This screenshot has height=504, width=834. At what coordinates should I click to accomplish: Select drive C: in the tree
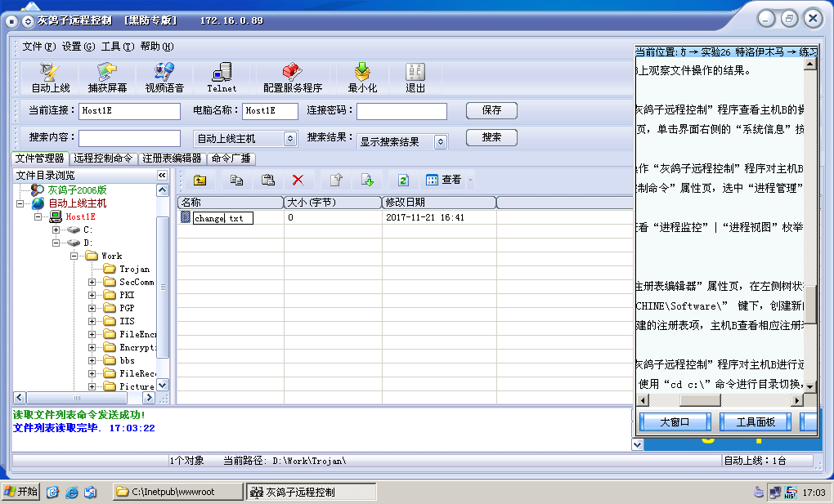[x=87, y=230]
